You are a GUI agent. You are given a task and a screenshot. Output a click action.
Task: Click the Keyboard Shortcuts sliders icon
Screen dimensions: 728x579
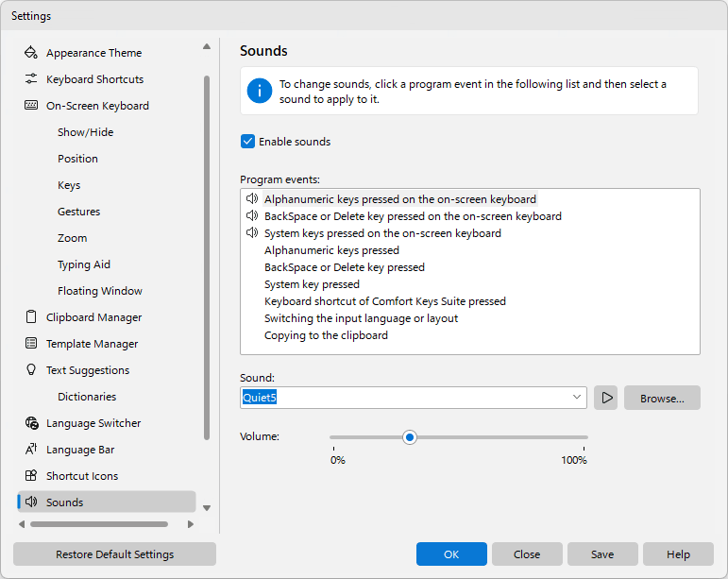point(30,79)
